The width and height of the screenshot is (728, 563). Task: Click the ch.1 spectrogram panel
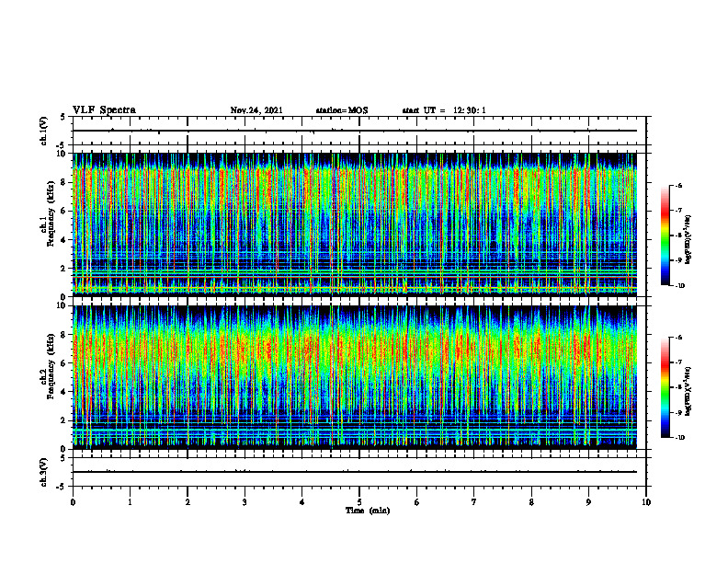(355, 224)
